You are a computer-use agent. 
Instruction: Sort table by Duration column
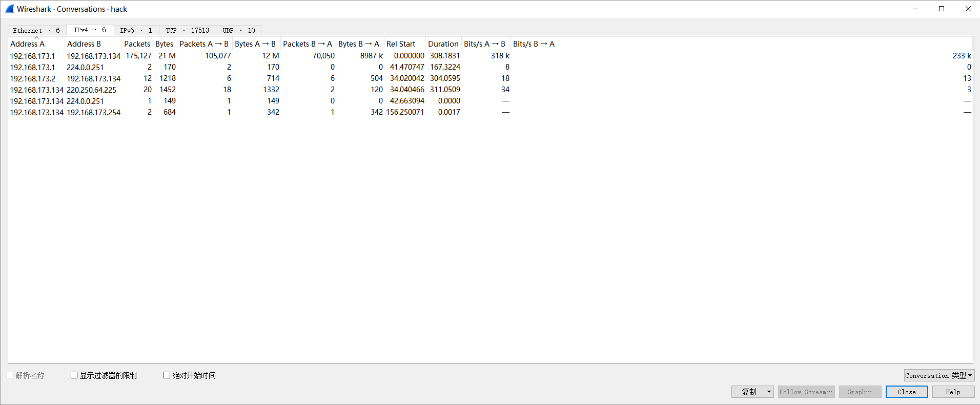tap(443, 44)
